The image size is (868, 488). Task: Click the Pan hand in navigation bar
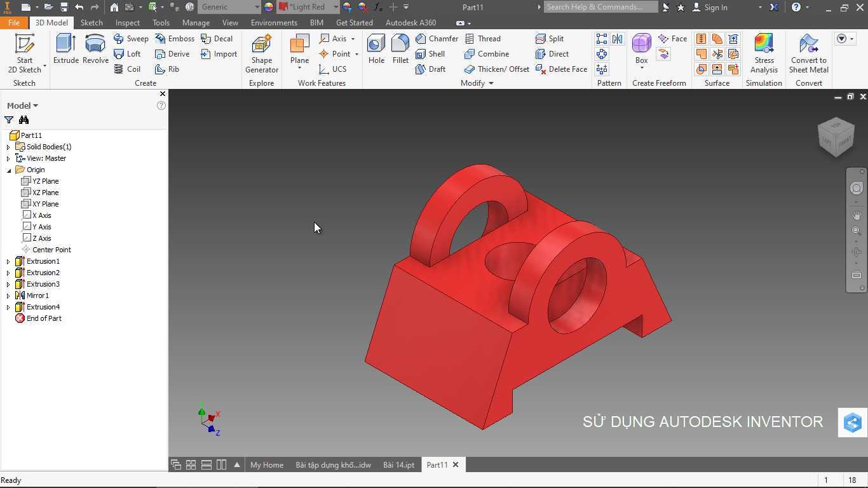(857, 215)
